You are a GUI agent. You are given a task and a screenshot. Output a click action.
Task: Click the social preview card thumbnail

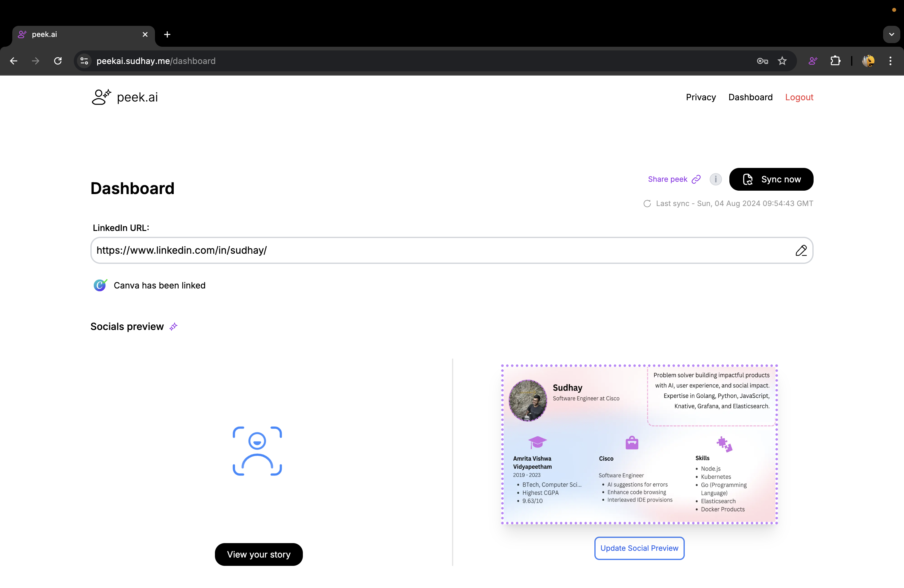click(639, 444)
